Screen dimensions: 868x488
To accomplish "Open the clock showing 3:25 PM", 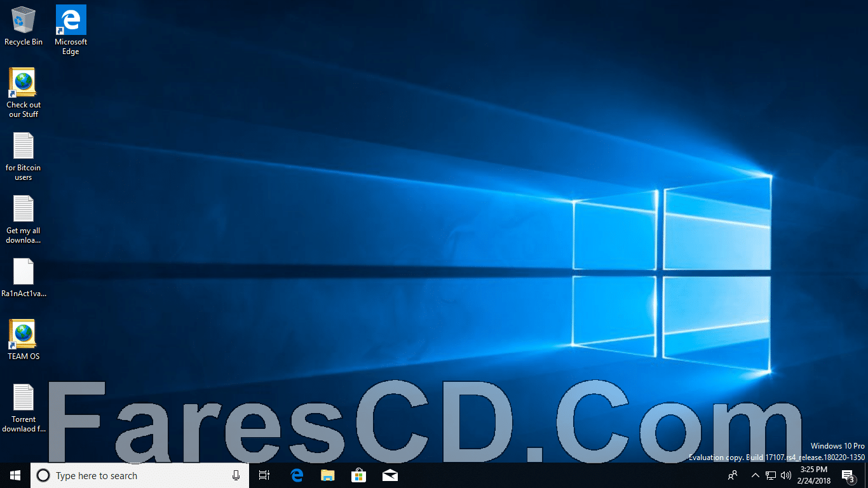I will (x=814, y=475).
